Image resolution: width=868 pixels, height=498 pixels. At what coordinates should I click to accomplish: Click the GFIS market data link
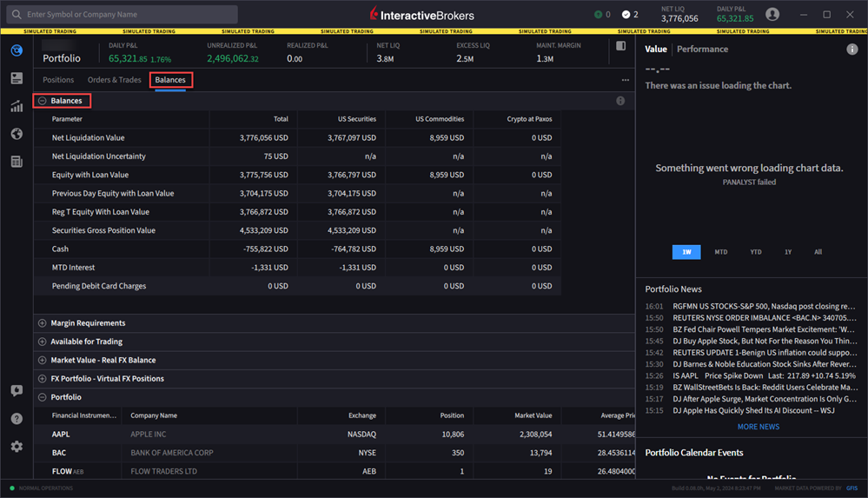click(x=852, y=488)
